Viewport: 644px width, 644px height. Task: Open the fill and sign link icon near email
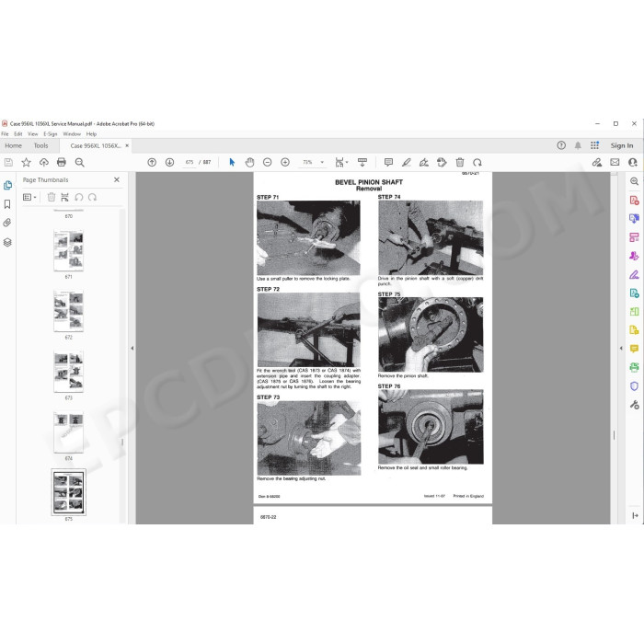click(x=597, y=162)
